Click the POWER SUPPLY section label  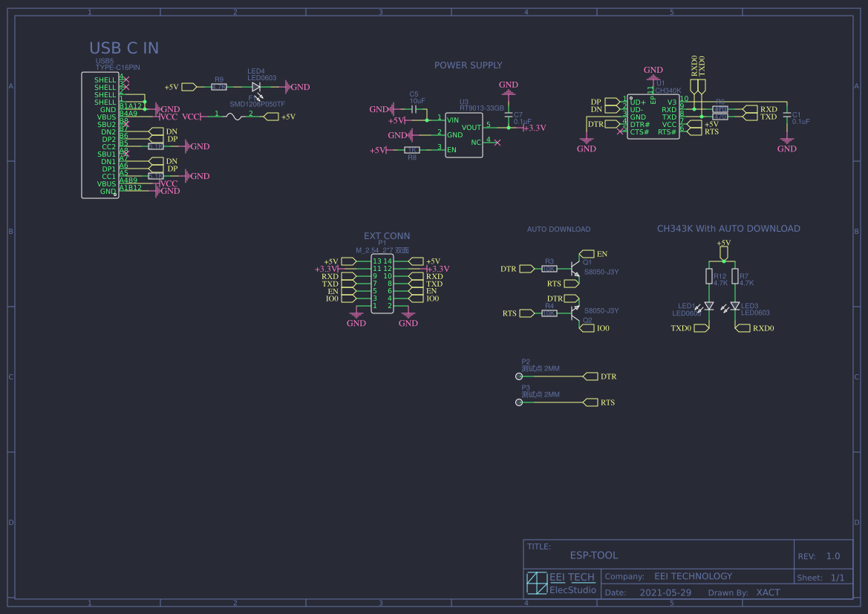[468, 65]
